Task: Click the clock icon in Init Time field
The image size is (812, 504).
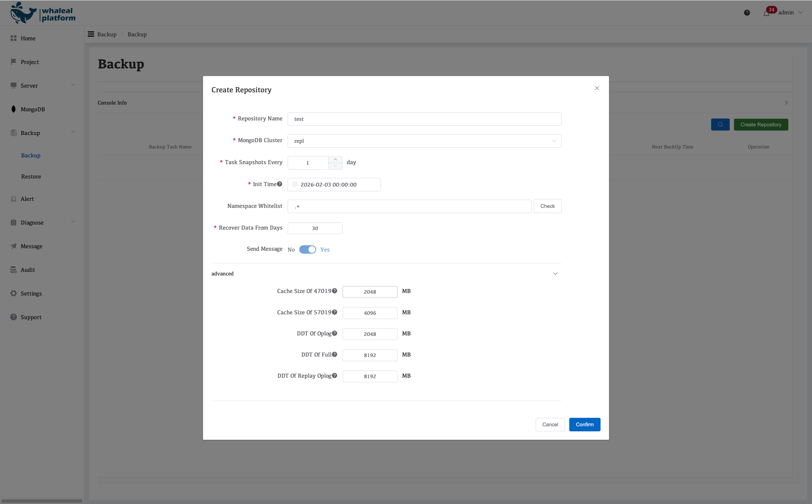Action: click(295, 184)
